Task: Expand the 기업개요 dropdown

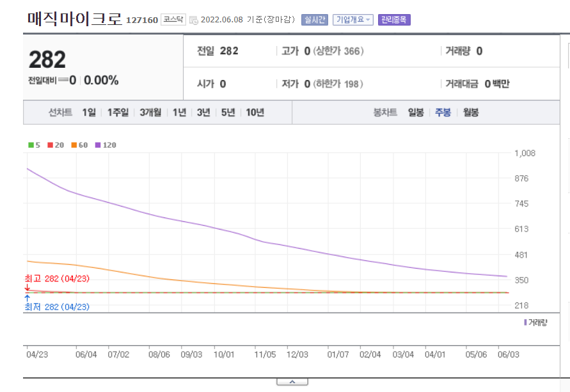Action: (353, 20)
